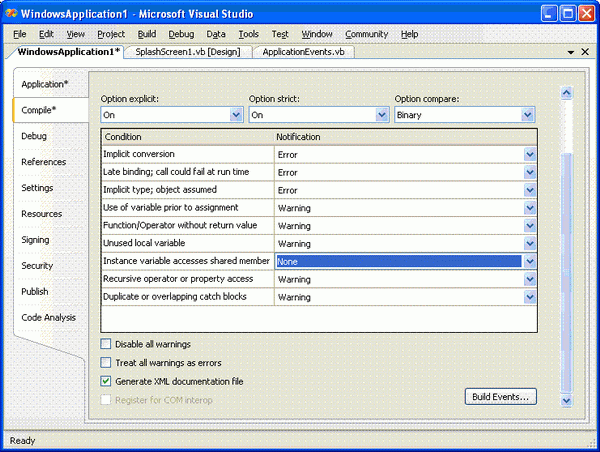Switch to ApplicationEvents.vb tab
This screenshot has width=600, height=452.
[x=303, y=52]
